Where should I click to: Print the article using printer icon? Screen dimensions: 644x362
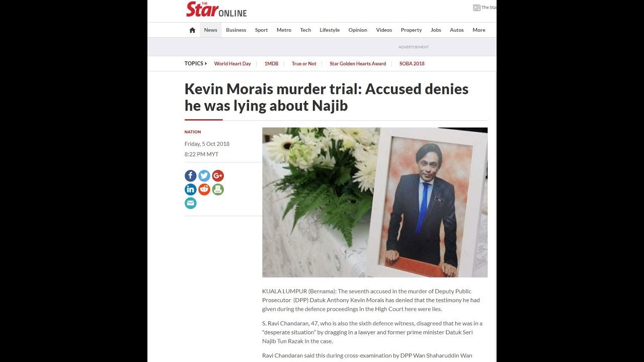tap(218, 190)
